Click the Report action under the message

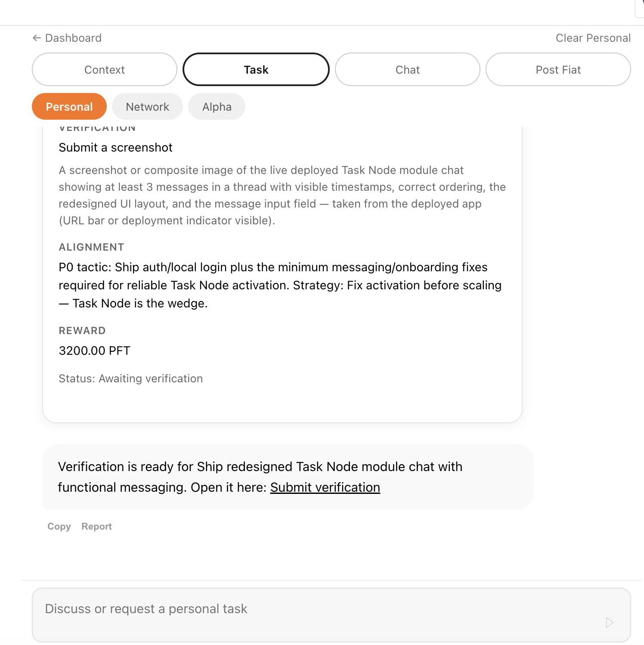click(96, 526)
